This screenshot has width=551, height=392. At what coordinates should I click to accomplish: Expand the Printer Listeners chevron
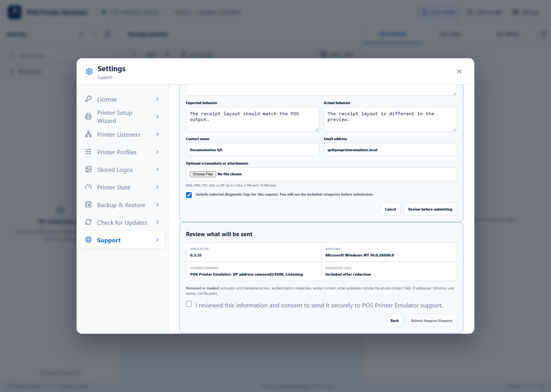[x=157, y=134]
